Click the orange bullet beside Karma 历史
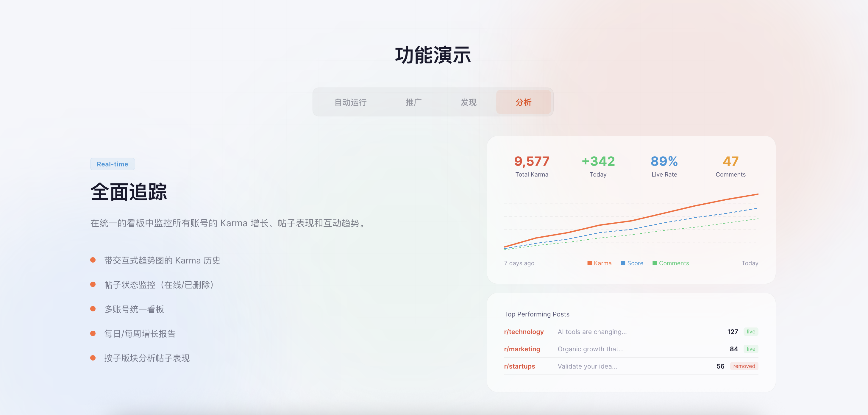 93,259
